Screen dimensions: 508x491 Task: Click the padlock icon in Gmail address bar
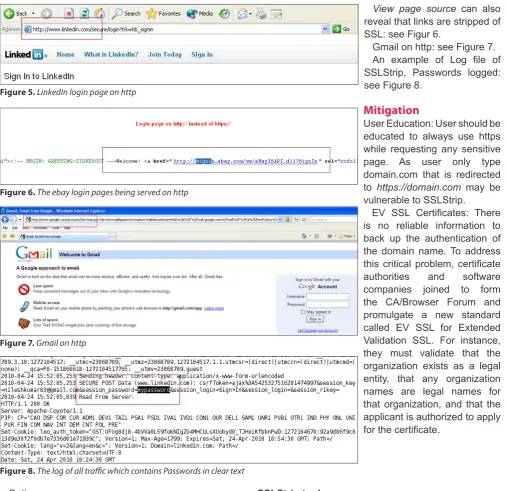pyautogui.click(x=287, y=220)
